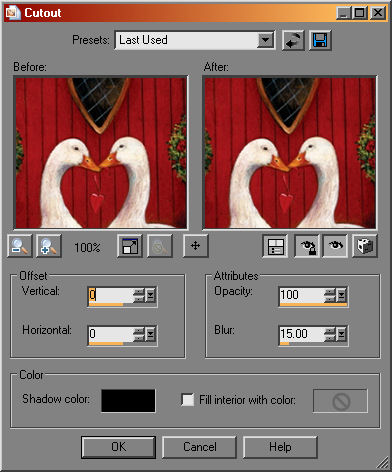392x472 pixels.
Task: Expand the Vertical offset slider dropdown
Action: [151, 295]
